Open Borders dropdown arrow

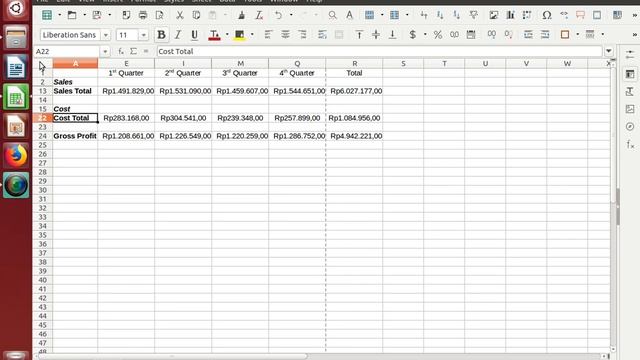[577, 35]
